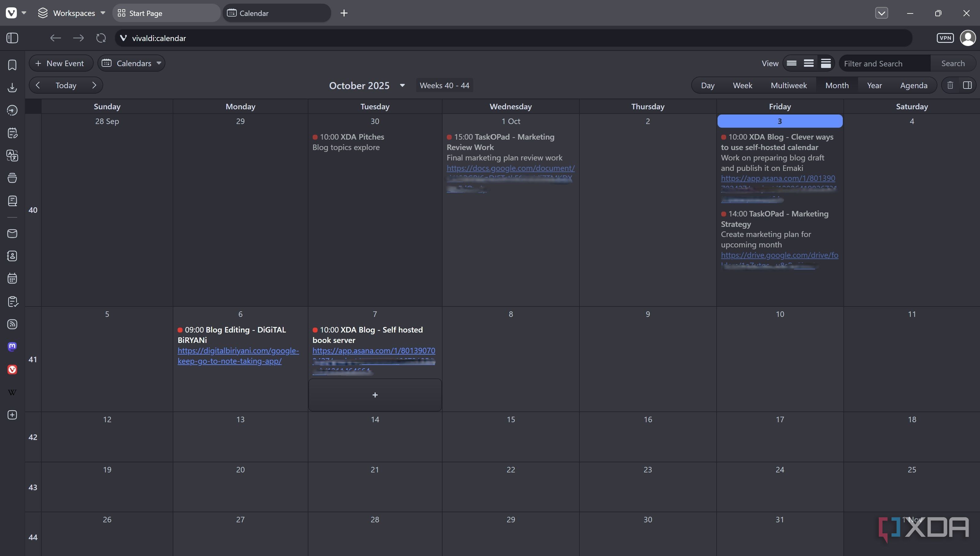Switch to Year view
980x556 pixels.
tap(874, 85)
